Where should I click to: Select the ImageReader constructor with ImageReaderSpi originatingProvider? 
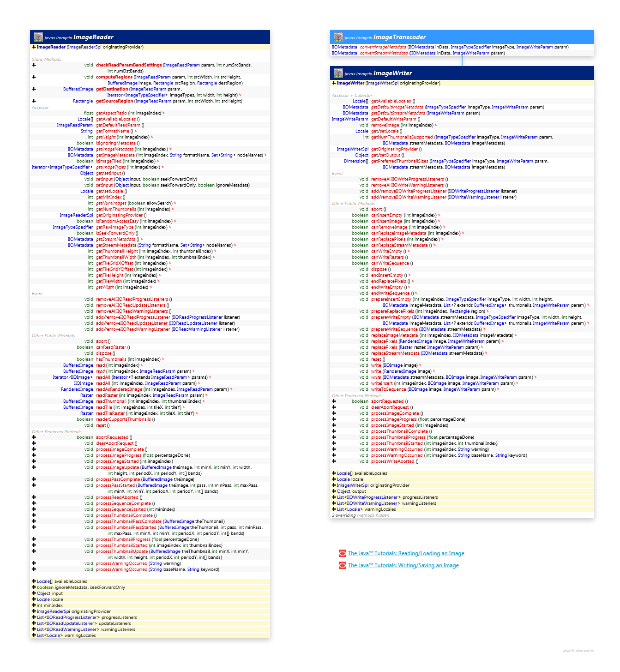tap(90, 47)
